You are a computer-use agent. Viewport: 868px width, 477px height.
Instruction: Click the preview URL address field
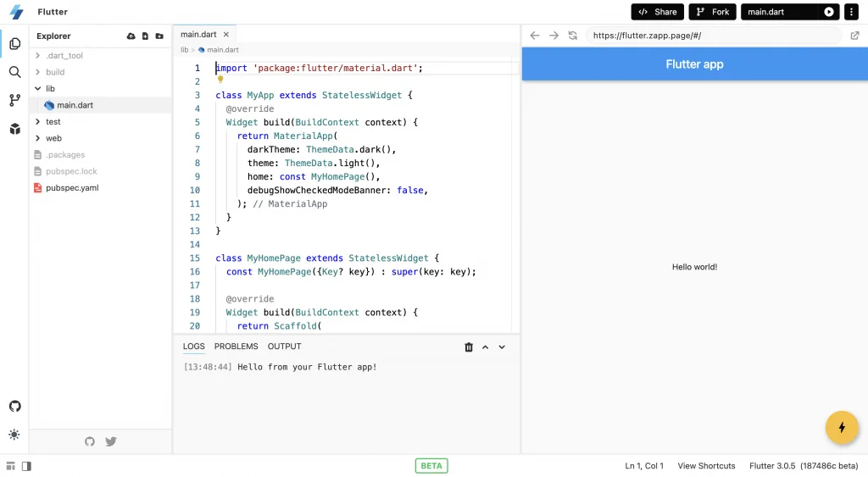pos(712,36)
